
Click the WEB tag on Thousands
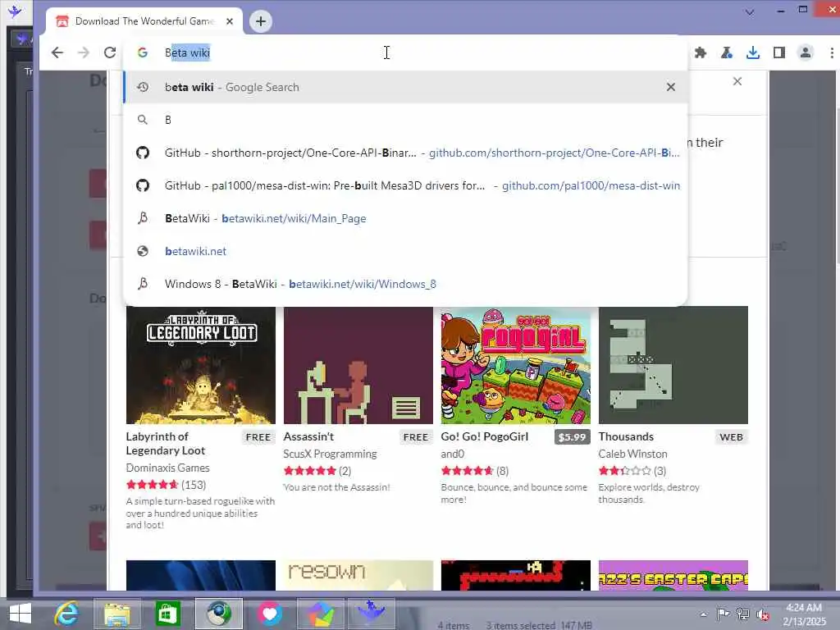tap(731, 437)
